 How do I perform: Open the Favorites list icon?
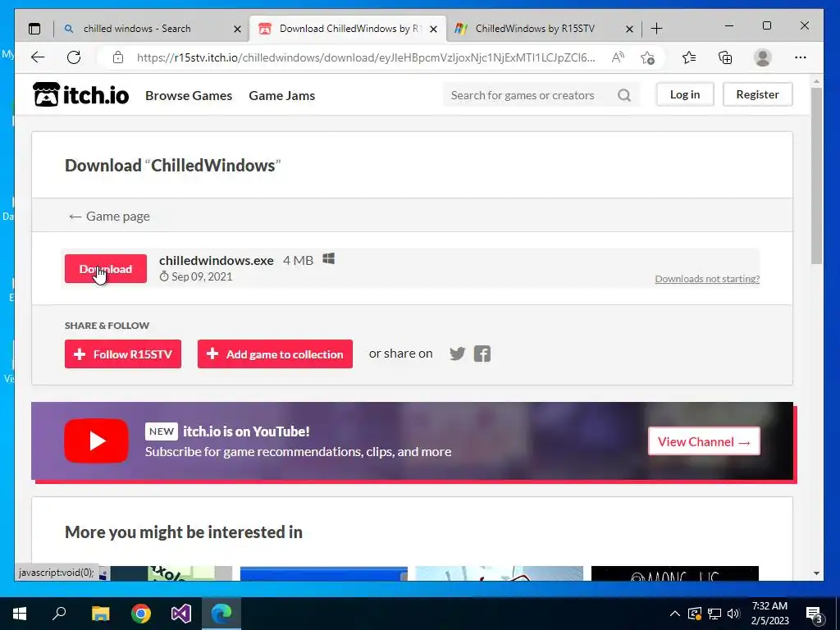click(689, 57)
